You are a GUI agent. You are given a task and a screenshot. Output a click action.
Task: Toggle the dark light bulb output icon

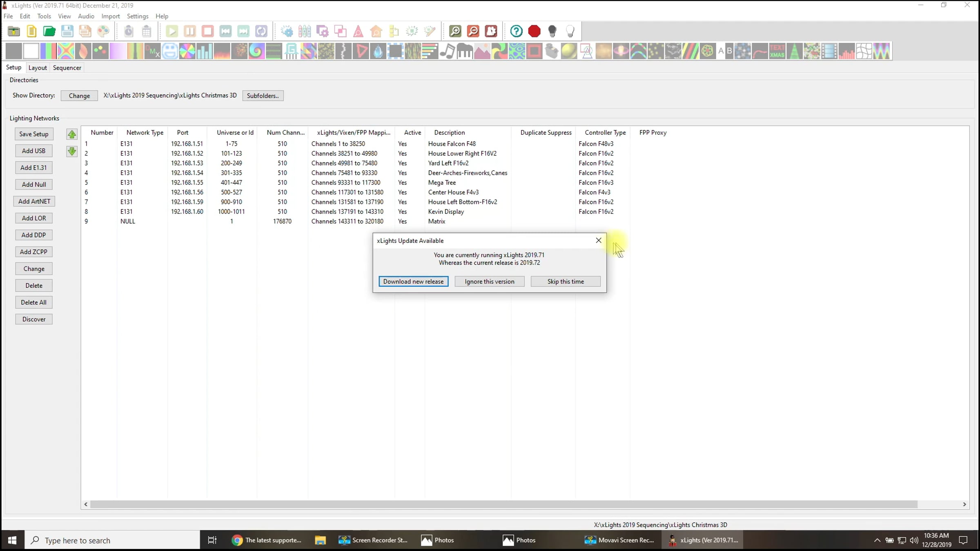pyautogui.click(x=552, y=31)
